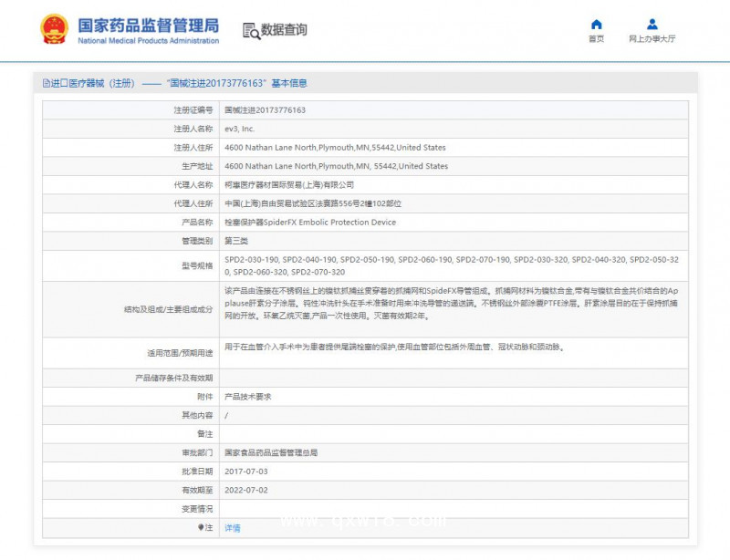Image resolution: width=730 pixels, height=560 pixels.
Task: Click the house icon above 首页
Action: click(597, 23)
